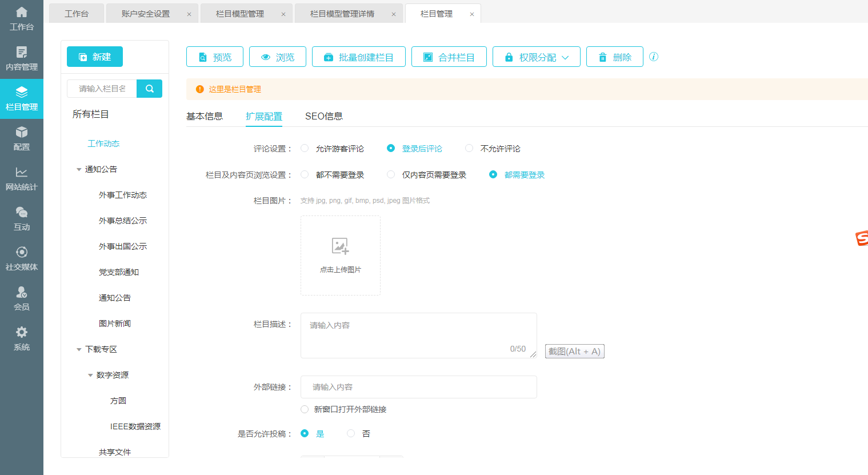868x475 pixels.
Task: Click the search magnifier button
Action: tap(150, 89)
